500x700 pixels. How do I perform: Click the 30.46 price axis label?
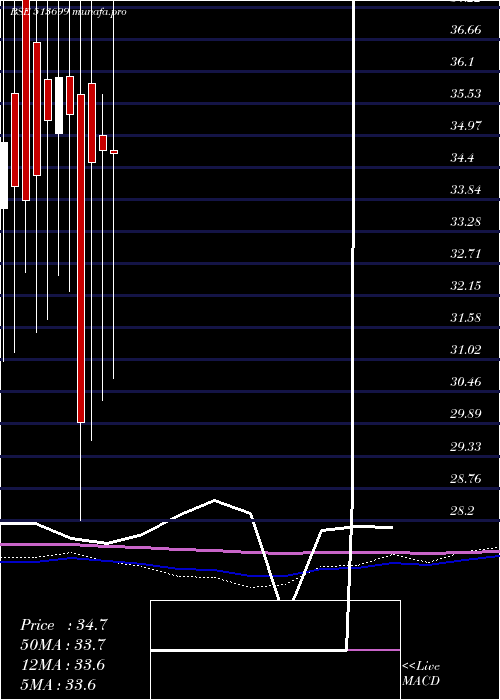[x=466, y=382]
